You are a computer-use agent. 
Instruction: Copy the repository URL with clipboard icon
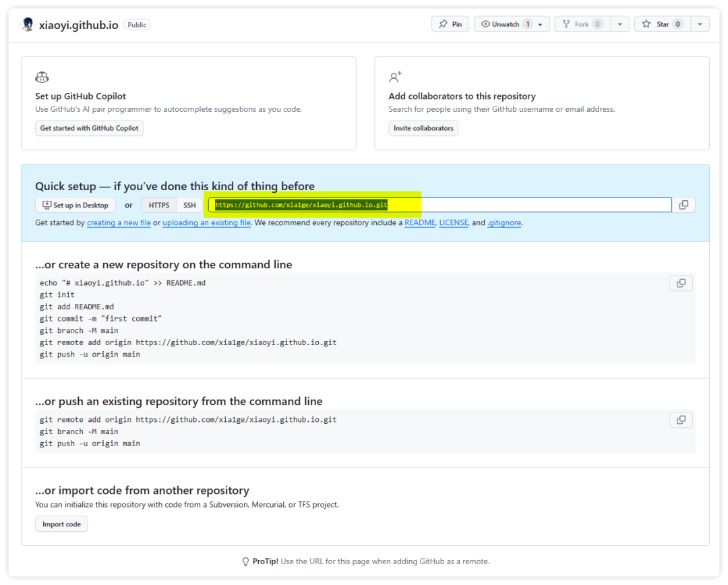683,205
